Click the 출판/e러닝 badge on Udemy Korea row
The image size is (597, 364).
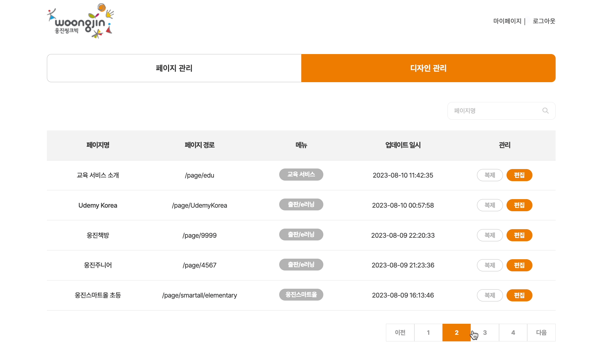301,204
